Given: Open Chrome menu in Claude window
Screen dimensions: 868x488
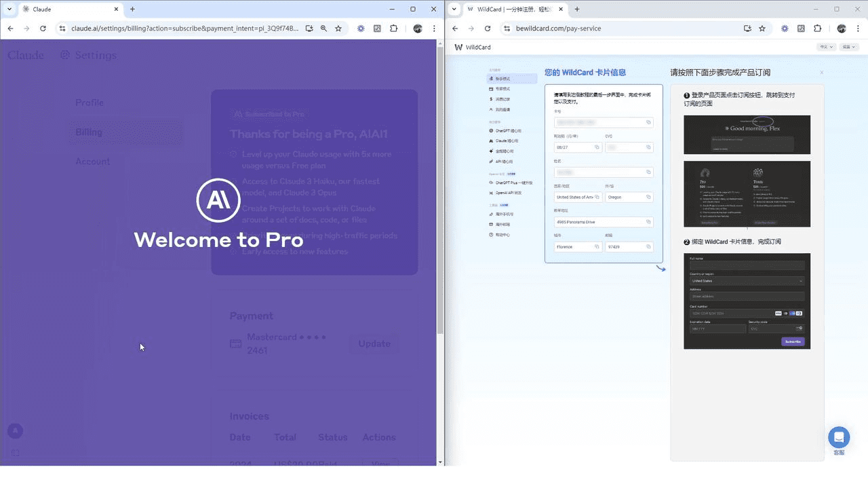Looking at the screenshot, I should tap(434, 29).
